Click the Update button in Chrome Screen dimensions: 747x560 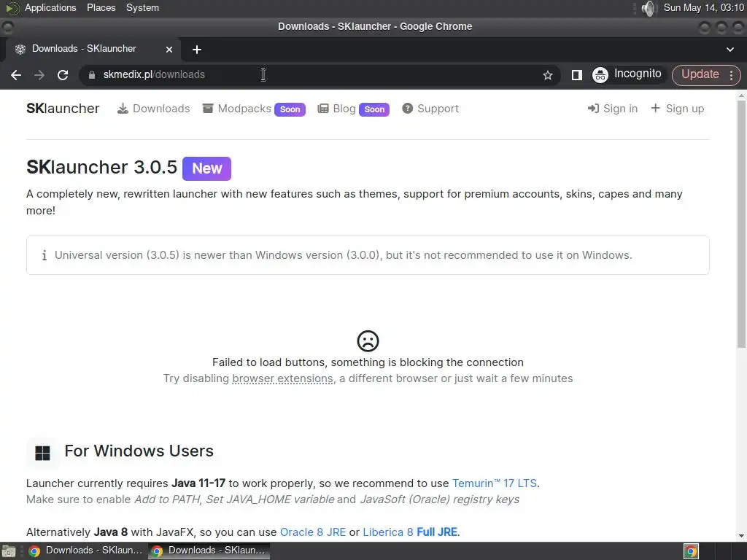coord(700,75)
